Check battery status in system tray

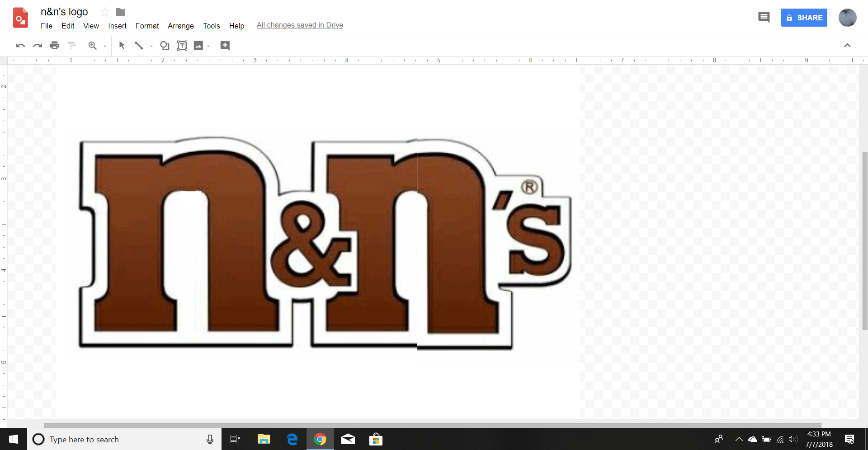coord(766,439)
